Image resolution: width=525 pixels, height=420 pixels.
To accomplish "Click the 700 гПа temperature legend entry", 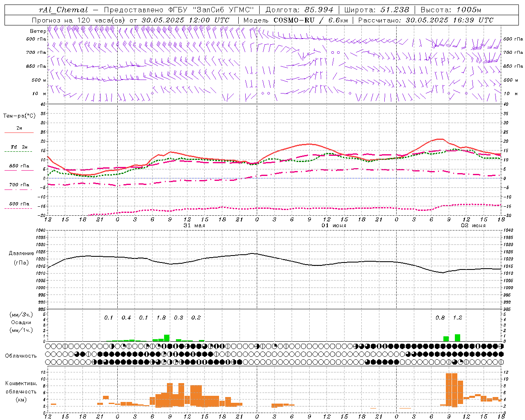I will point(19,185).
